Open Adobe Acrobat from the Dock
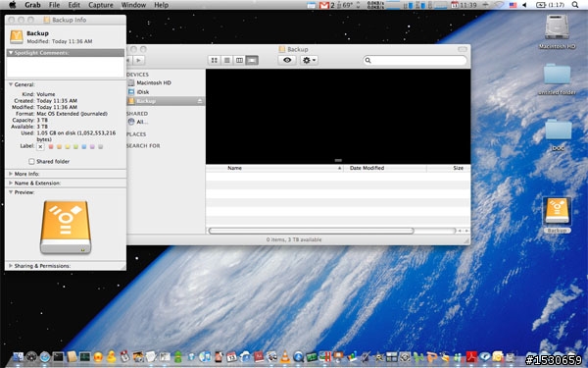This screenshot has width=588, height=368. click(x=471, y=357)
